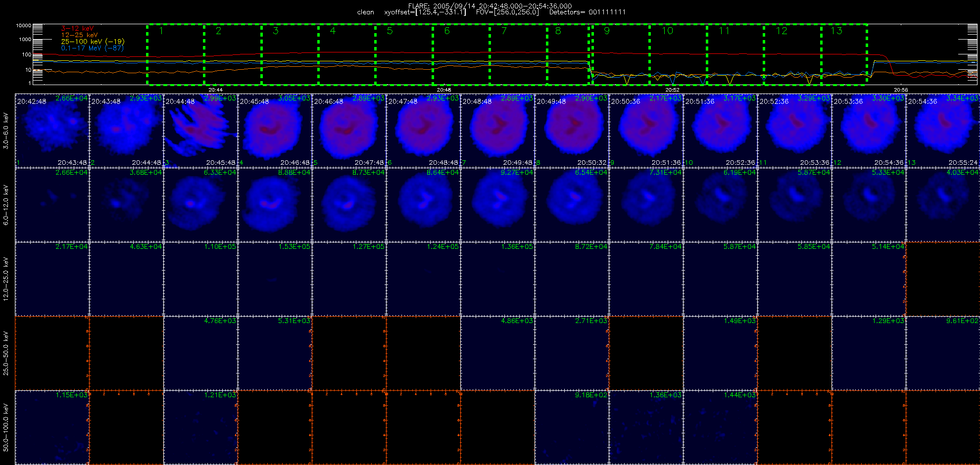Open the 12.0-25.0 keV image labeled 5.14E+04
This screenshot has height=465, width=980.
[x=869, y=279]
